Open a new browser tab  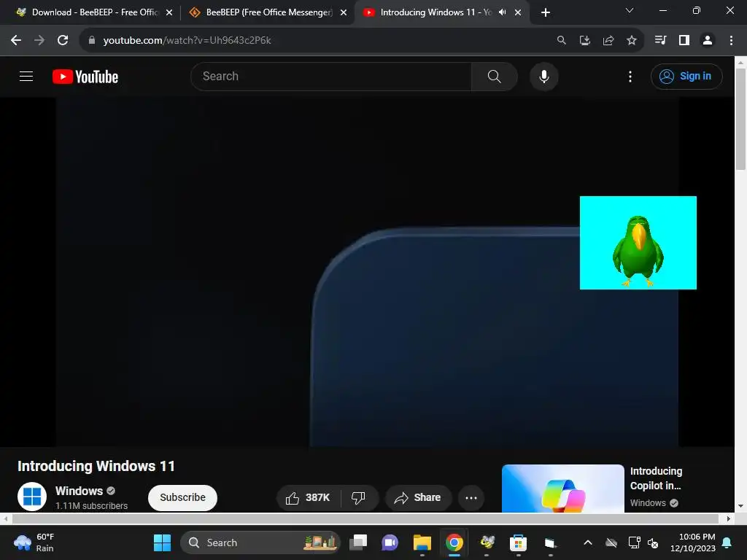pos(546,12)
